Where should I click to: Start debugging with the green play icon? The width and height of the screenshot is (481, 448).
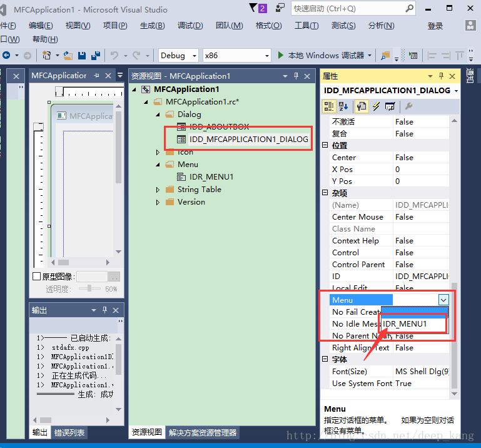280,55
